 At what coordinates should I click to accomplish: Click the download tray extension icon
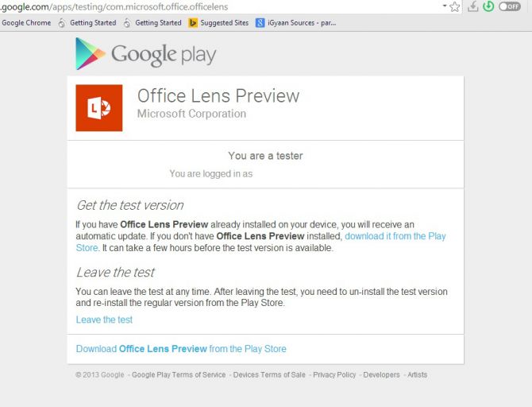click(x=473, y=6)
